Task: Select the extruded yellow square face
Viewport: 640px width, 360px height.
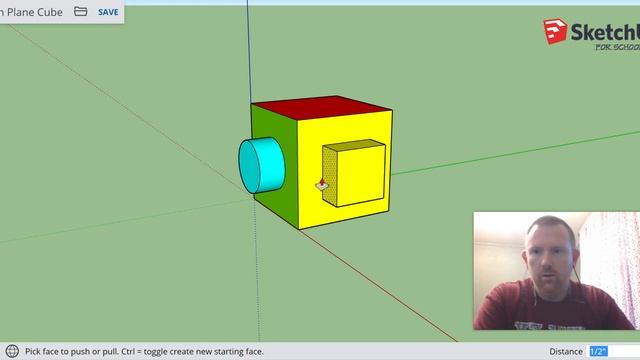Action: (361, 175)
